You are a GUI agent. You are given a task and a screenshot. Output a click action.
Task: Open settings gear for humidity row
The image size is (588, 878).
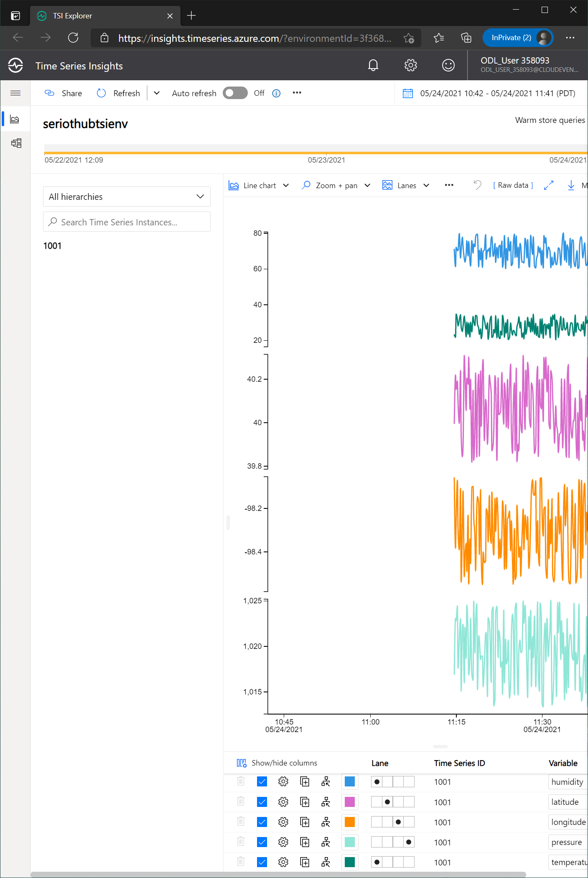(283, 781)
